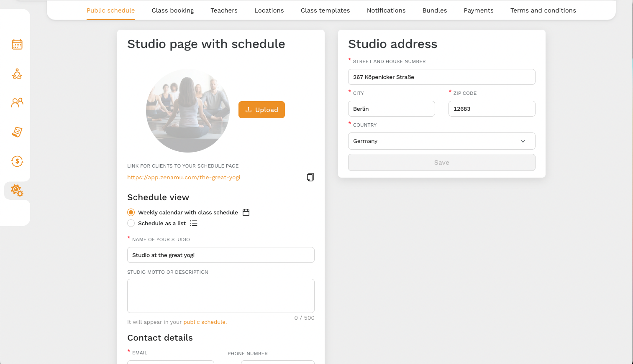Click the chevron arrow in Country field
633x364 pixels.
pyautogui.click(x=523, y=141)
